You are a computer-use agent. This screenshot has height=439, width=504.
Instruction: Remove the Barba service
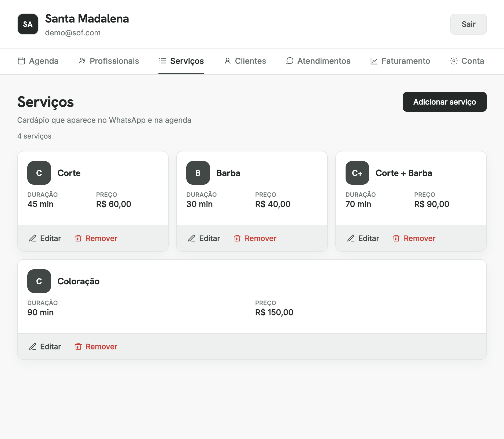coord(255,238)
